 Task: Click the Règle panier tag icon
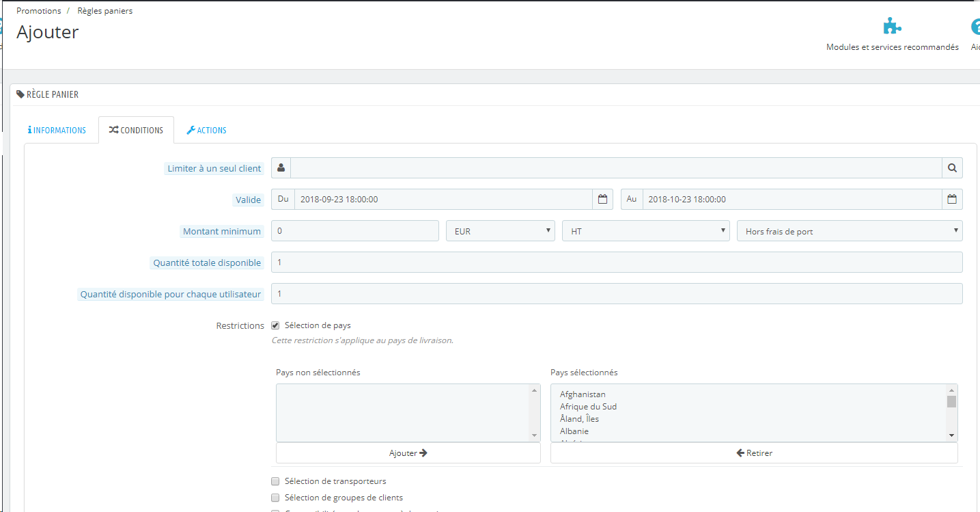[x=20, y=94]
